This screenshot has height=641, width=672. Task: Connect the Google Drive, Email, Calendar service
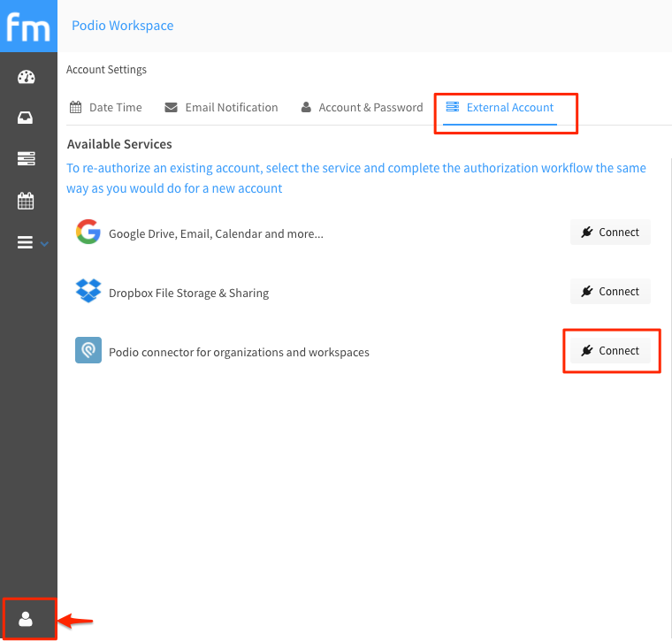[x=610, y=233]
